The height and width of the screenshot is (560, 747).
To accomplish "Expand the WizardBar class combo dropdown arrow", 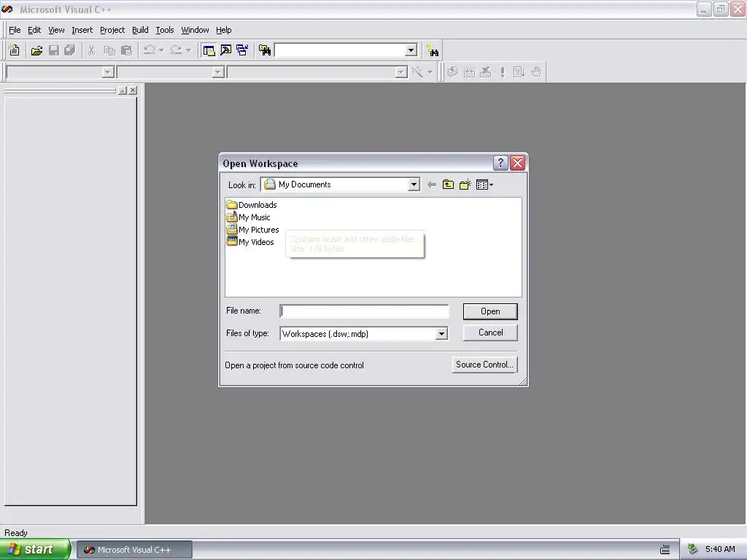I will (x=108, y=72).
